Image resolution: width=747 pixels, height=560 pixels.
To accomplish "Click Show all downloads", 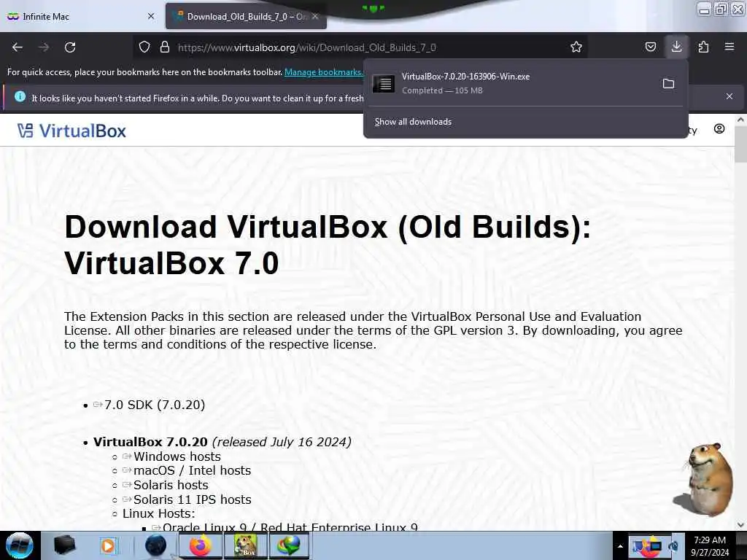I will (413, 122).
